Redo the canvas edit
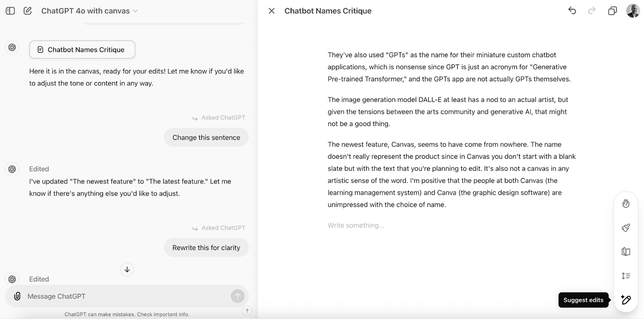 [592, 11]
